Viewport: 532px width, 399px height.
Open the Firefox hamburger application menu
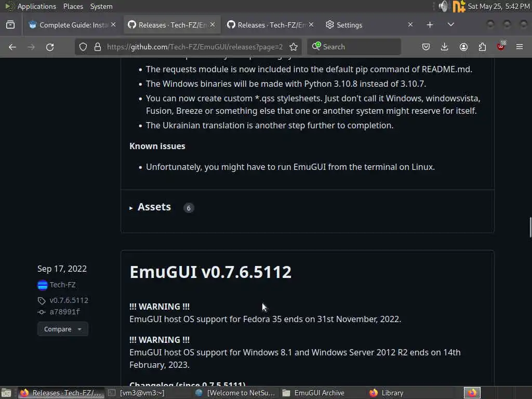(520, 47)
